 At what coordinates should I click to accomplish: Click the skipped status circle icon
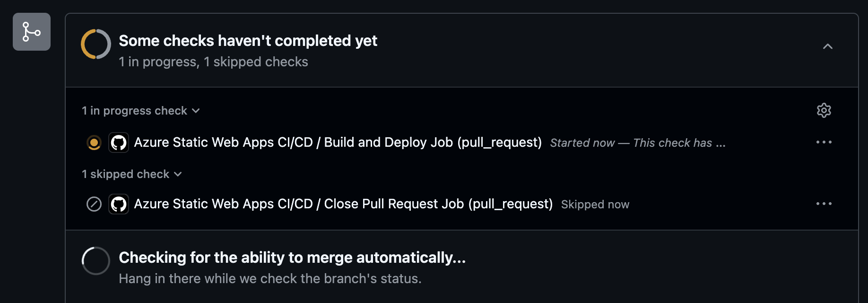point(94,204)
